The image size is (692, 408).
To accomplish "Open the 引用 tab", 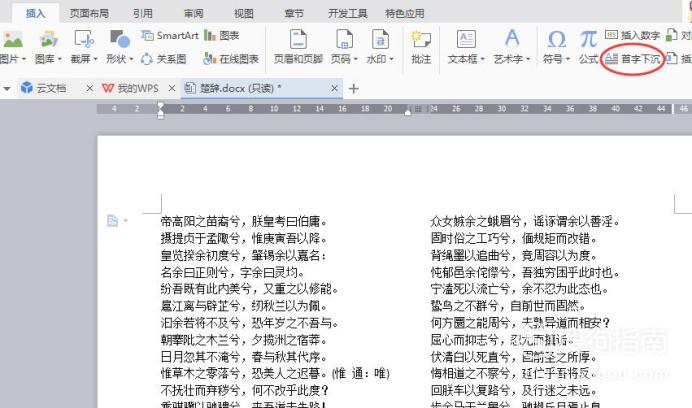I will tap(143, 14).
